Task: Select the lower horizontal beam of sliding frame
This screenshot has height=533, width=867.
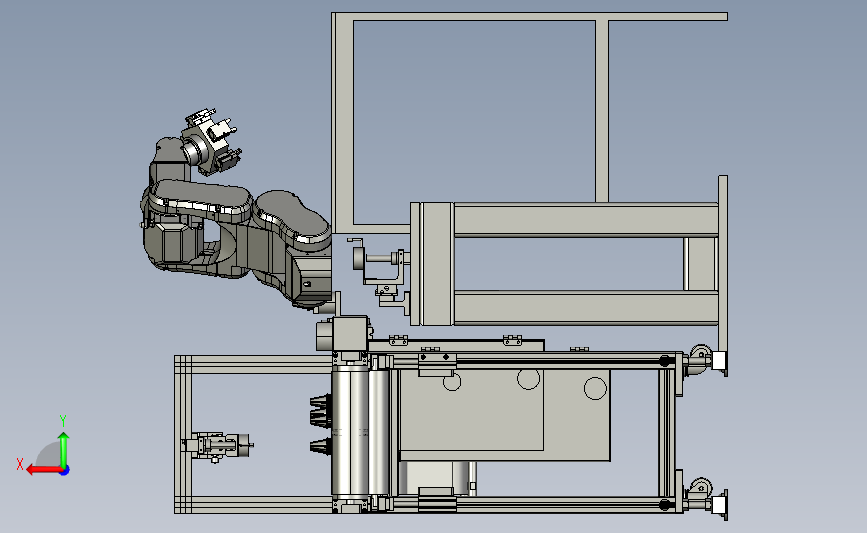Action: point(586,308)
